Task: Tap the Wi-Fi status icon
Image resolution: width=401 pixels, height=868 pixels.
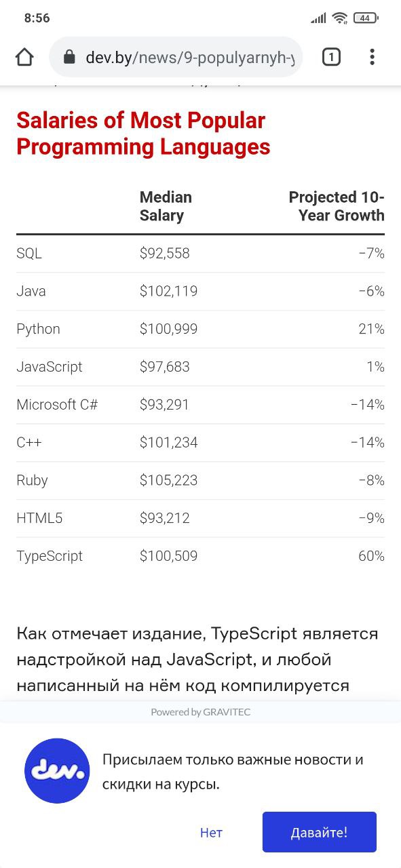Action: [x=340, y=18]
